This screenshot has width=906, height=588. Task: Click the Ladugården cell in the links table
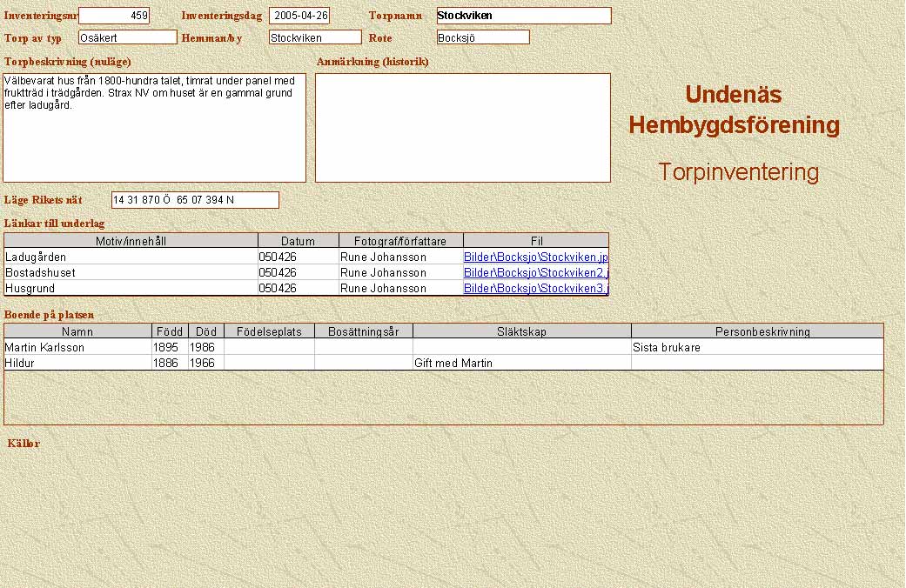131,257
